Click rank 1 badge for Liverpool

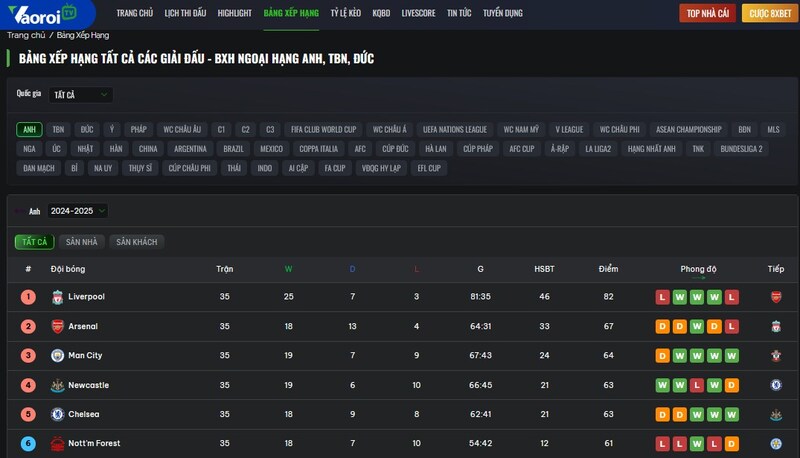click(x=28, y=297)
